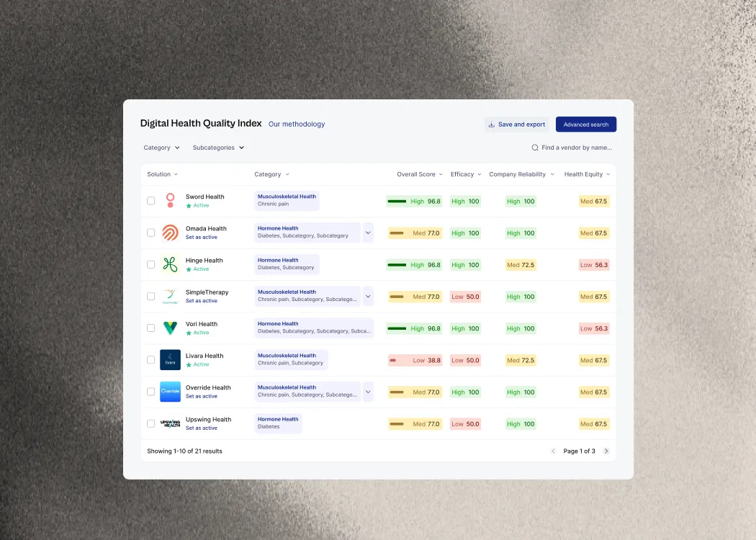Expand Omada Health category chevron
The height and width of the screenshot is (540, 756).
[368, 233]
